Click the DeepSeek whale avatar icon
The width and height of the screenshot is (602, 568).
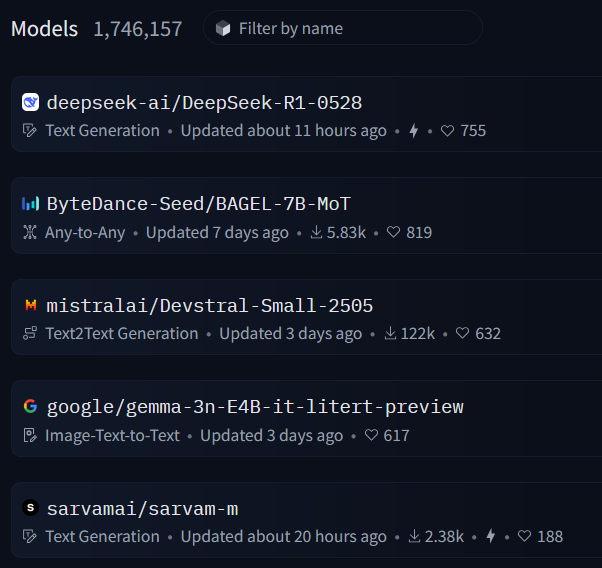pos(30,102)
